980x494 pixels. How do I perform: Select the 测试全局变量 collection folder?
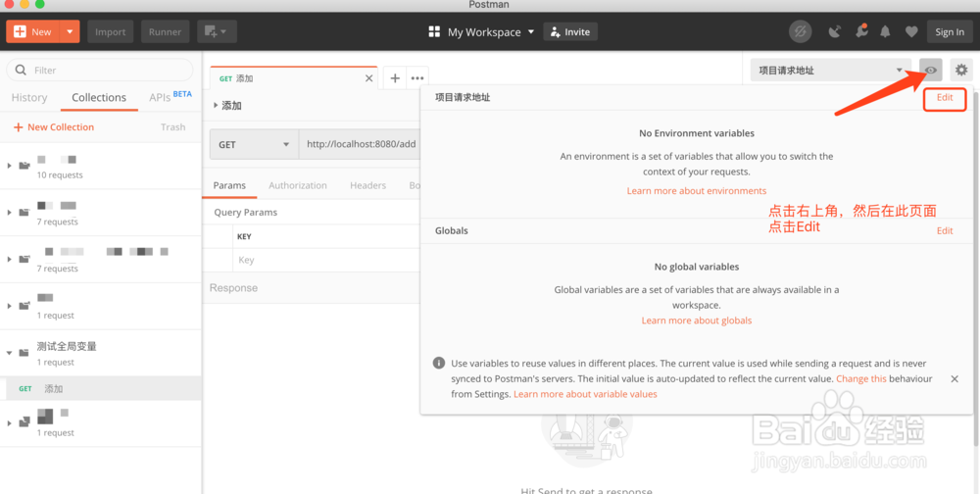100,353
